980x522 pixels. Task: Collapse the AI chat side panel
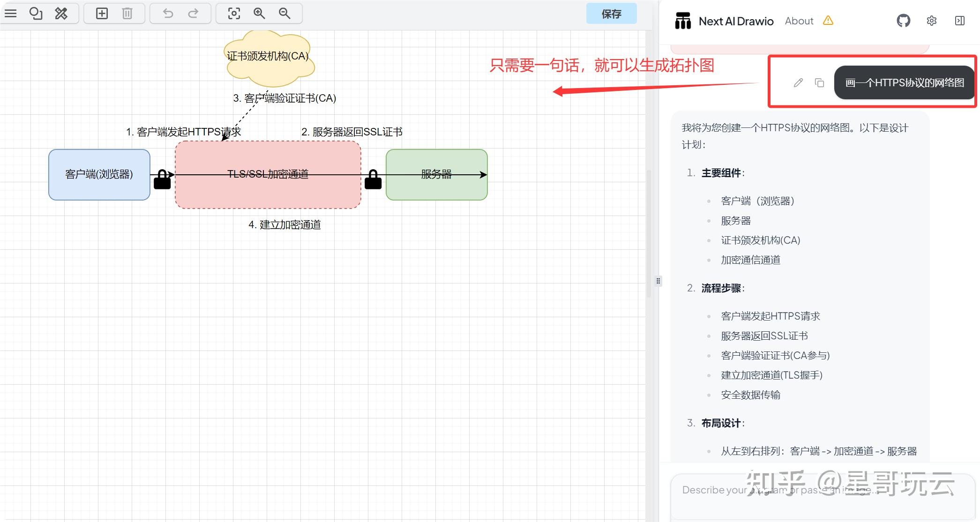click(959, 21)
